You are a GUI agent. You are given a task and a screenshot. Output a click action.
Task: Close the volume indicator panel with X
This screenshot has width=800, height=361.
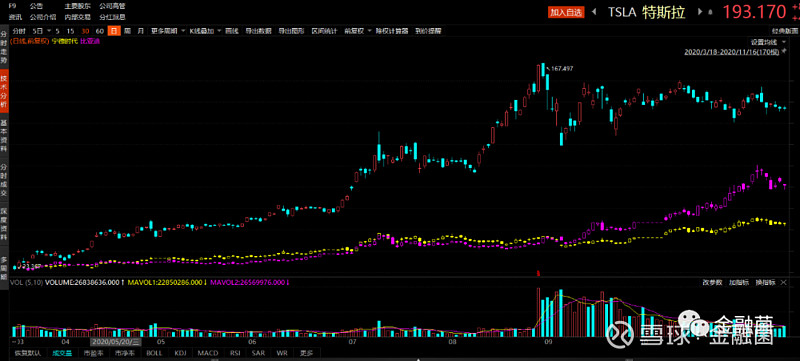784,282
